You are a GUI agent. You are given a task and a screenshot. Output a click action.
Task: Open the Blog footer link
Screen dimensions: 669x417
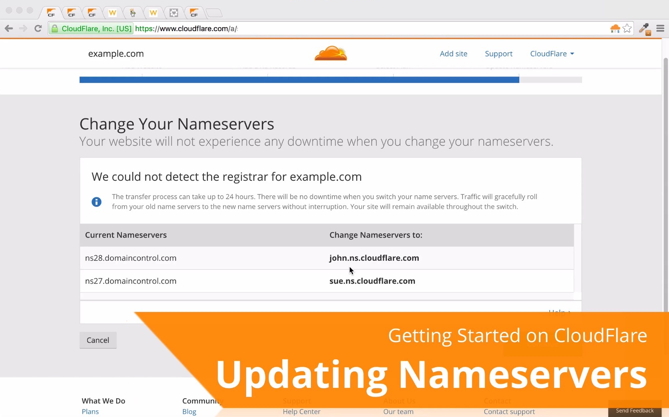(x=189, y=411)
